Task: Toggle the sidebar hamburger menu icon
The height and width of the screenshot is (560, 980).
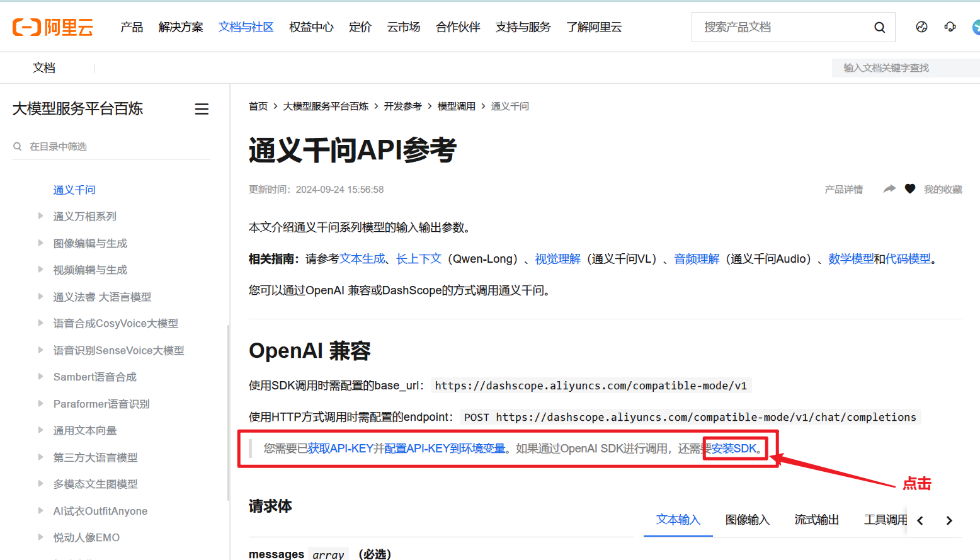Action: click(x=202, y=109)
